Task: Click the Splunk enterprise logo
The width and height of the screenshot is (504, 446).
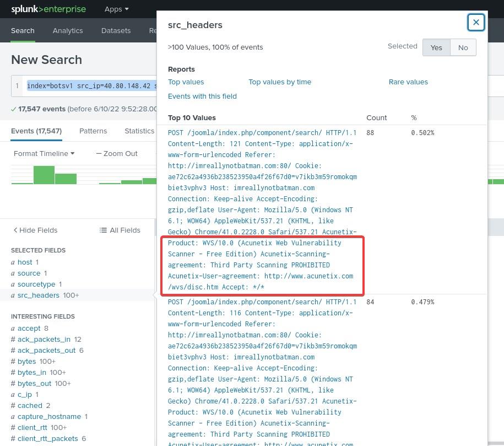Action: tap(48, 9)
